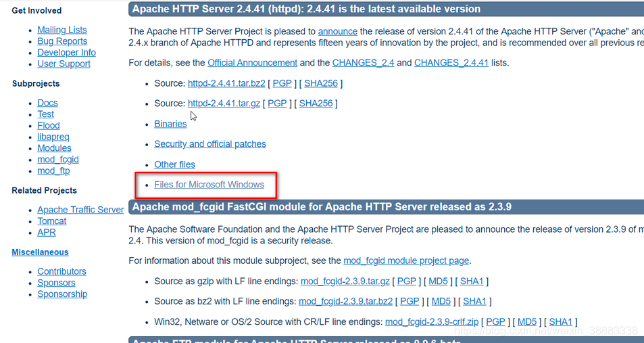Open the Mailing Lists link
The width and height of the screenshot is (644, 343).
(62, 30)
